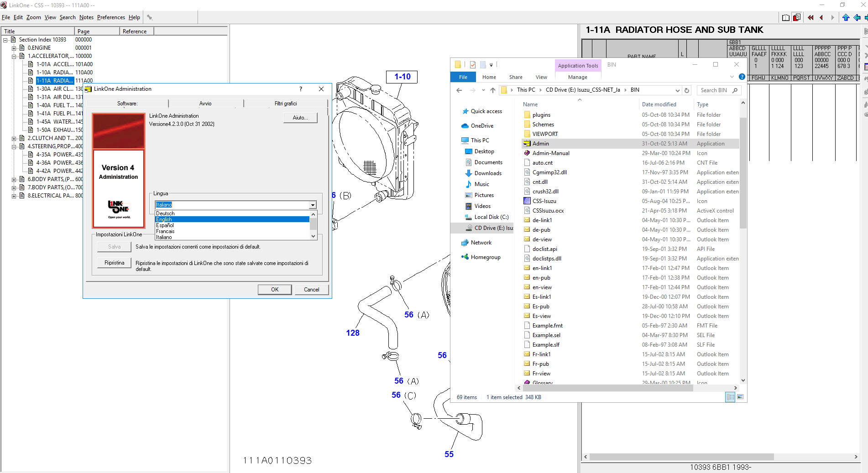This screenshot has width=868, height=473.
Task: Click the blue left arrow history icon
Action: (857, 17)
